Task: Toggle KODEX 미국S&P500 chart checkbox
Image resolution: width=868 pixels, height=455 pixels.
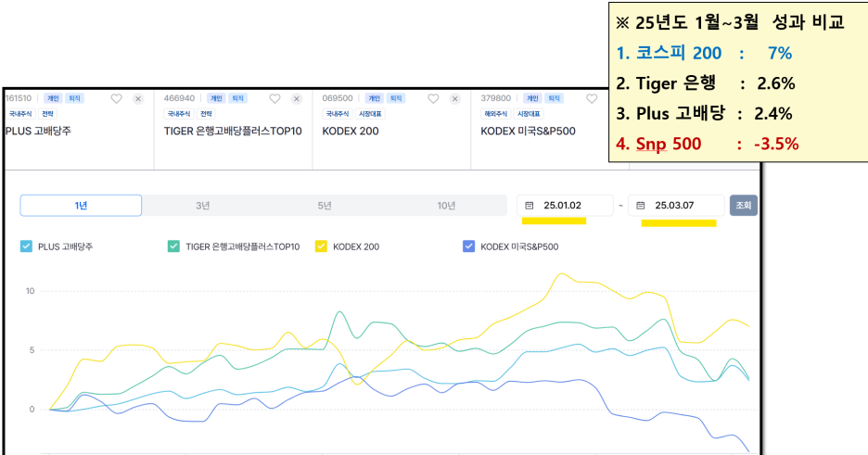Action: [x=468, y=246]
